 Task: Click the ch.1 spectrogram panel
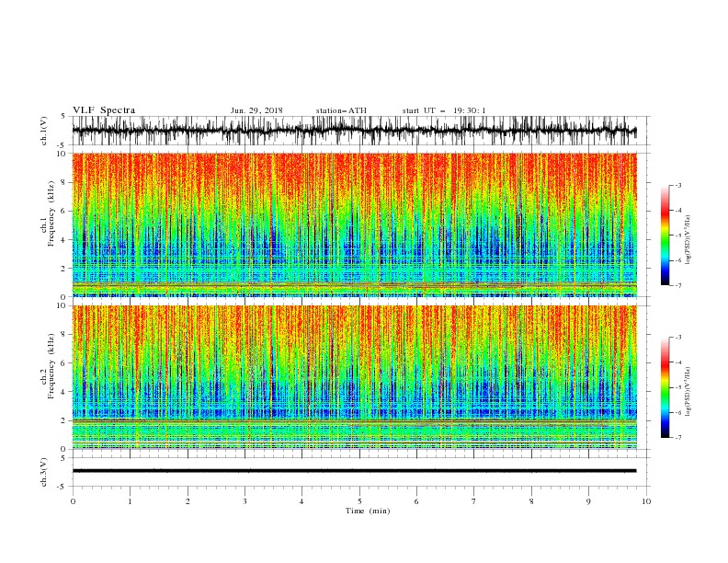[354, 224]
